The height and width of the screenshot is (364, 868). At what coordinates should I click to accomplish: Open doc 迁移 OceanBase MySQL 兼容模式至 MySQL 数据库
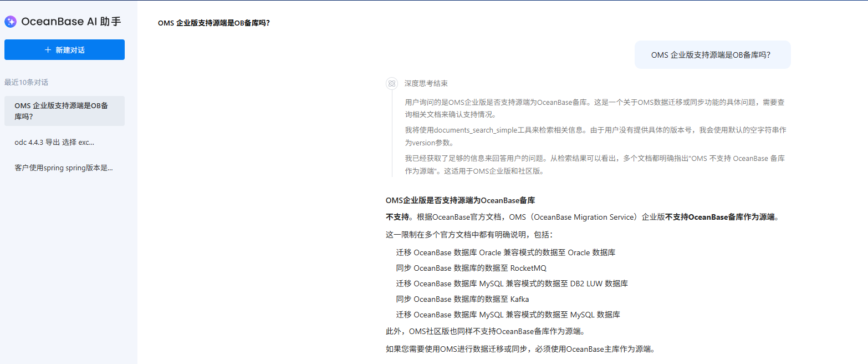[508, 315]
